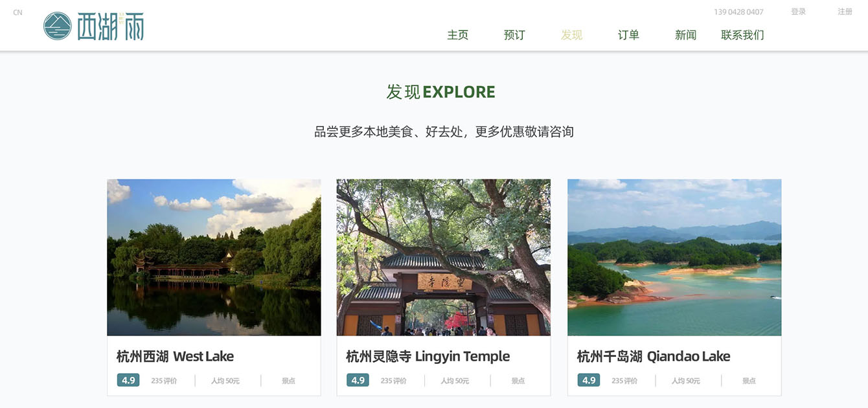Open the 订单 orders menu item

[x=628, y=35]
